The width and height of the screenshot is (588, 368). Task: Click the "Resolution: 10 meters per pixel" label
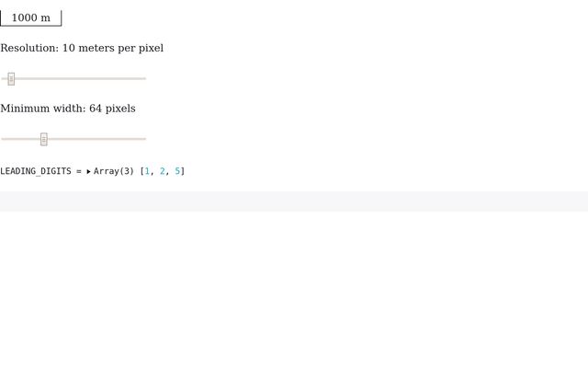pyautogui.click(x=82, y=48)
